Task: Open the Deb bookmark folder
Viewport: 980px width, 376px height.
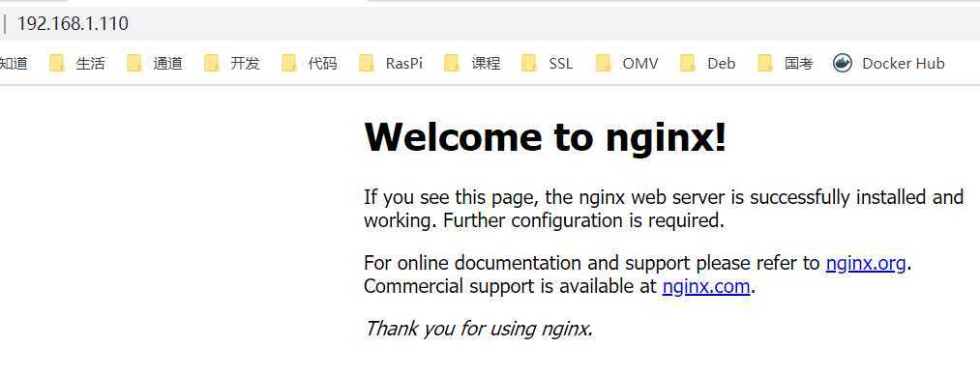Action: pos(708,63)
